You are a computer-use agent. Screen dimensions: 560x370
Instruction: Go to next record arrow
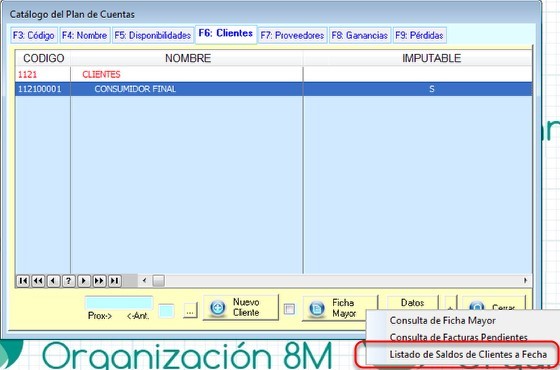pyautogui.click(x=84, y=281)
